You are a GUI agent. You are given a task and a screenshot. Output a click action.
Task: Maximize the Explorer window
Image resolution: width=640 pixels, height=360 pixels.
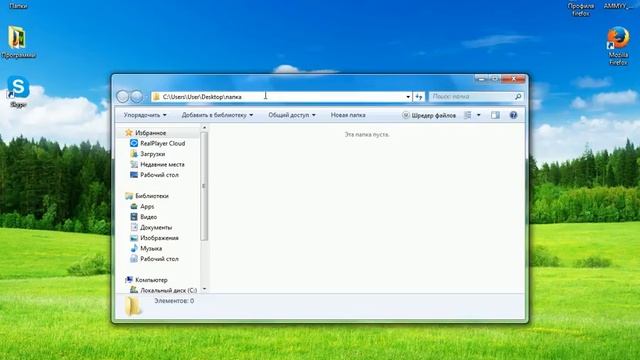494,79
